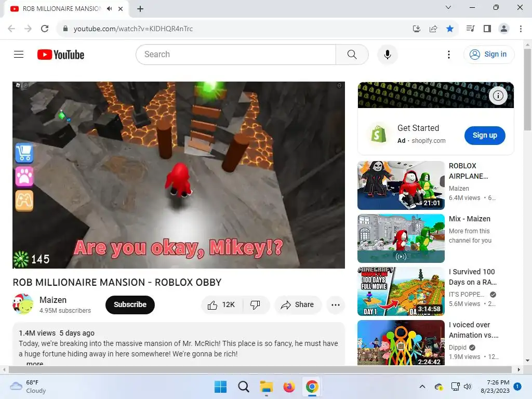Like the video with thumbs up
The height and width of the screenshot is (399, 532).
[222, 304]
